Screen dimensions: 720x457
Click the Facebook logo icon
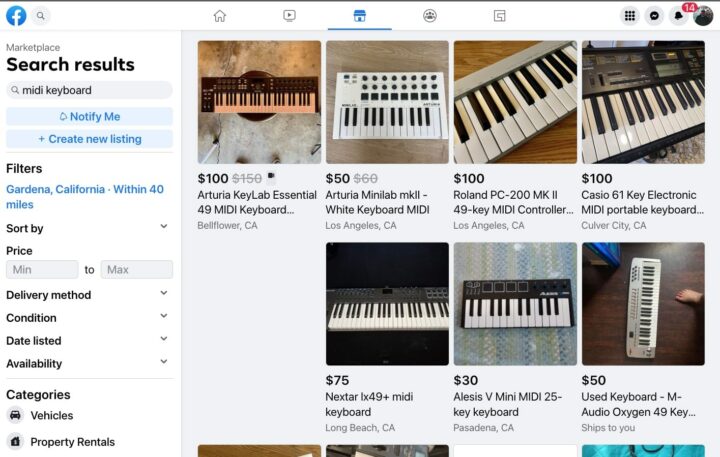click(16, 15)
